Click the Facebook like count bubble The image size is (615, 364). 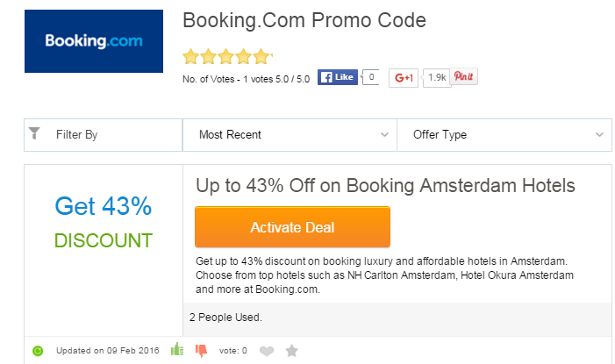point(371,77)
